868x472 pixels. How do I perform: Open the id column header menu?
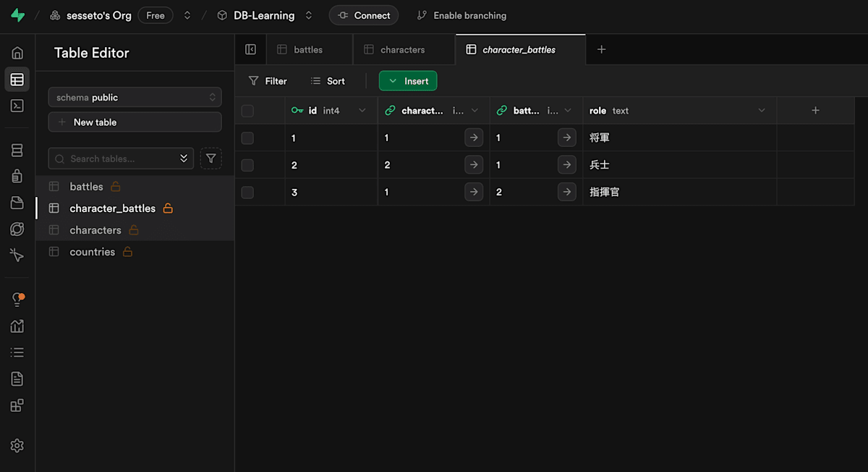pyautogui.click(x=362, y=111)
